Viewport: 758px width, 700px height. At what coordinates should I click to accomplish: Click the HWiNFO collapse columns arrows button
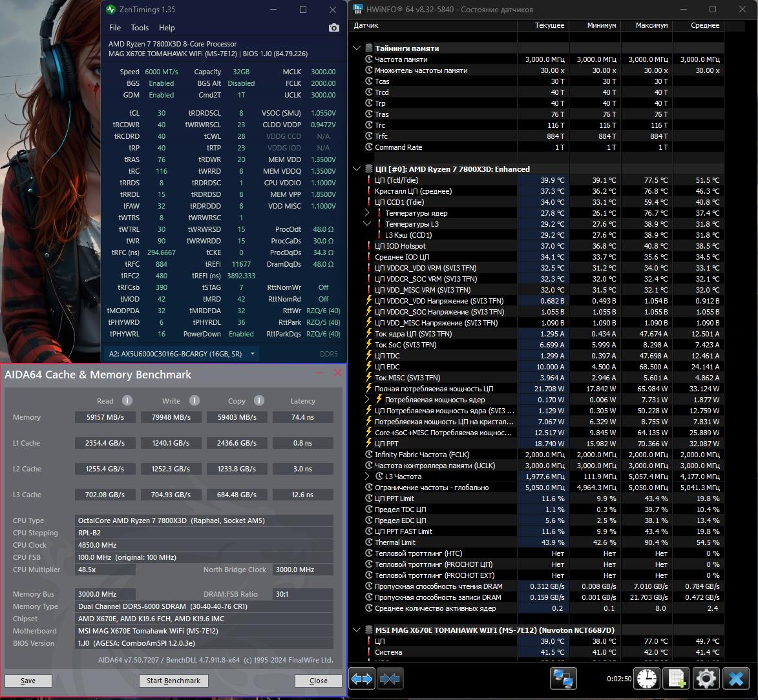pos(390,679)
